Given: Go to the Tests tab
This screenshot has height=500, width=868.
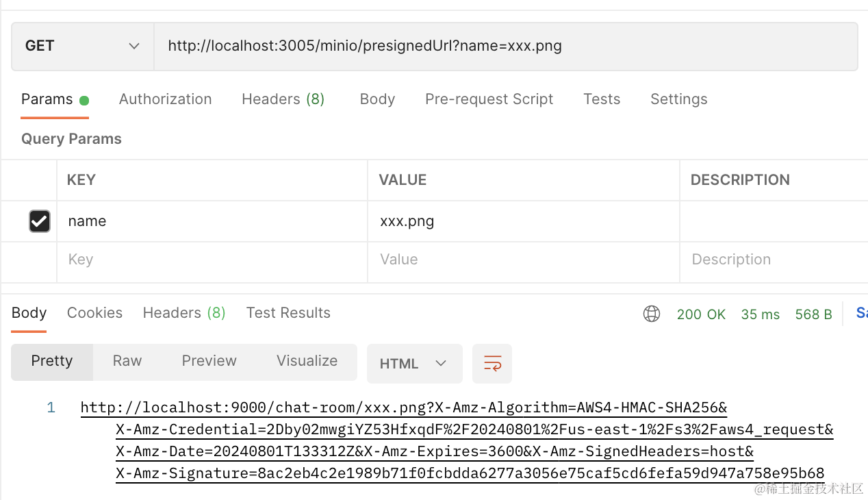Looking at the screenshot, I should click(602, 99).
